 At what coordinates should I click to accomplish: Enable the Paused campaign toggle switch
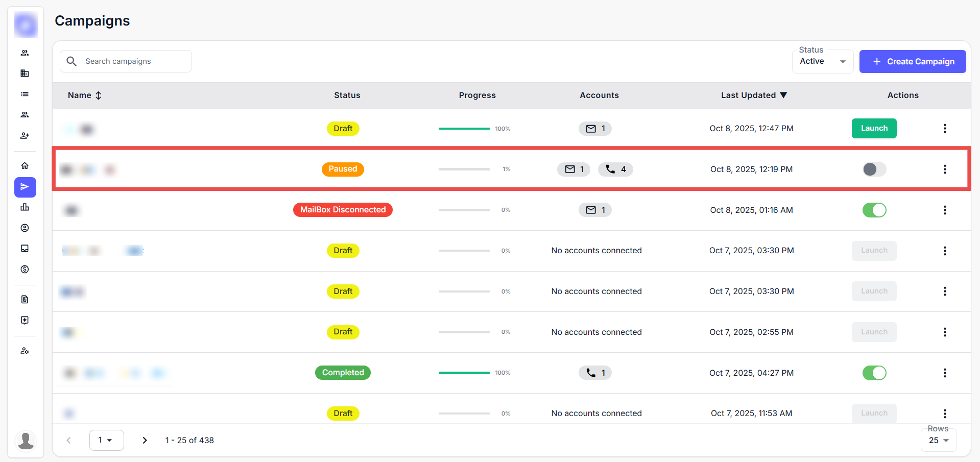(874, 169)
